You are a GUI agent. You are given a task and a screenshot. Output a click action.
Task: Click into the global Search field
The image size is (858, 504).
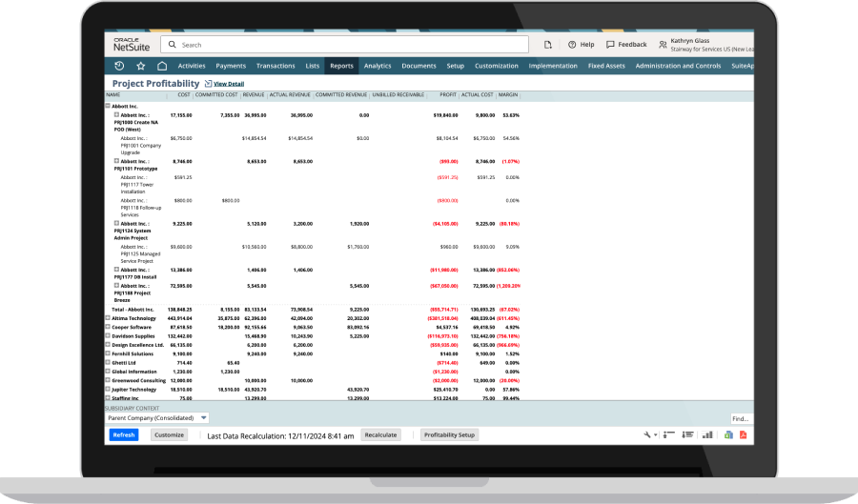(x=345, y=44)
